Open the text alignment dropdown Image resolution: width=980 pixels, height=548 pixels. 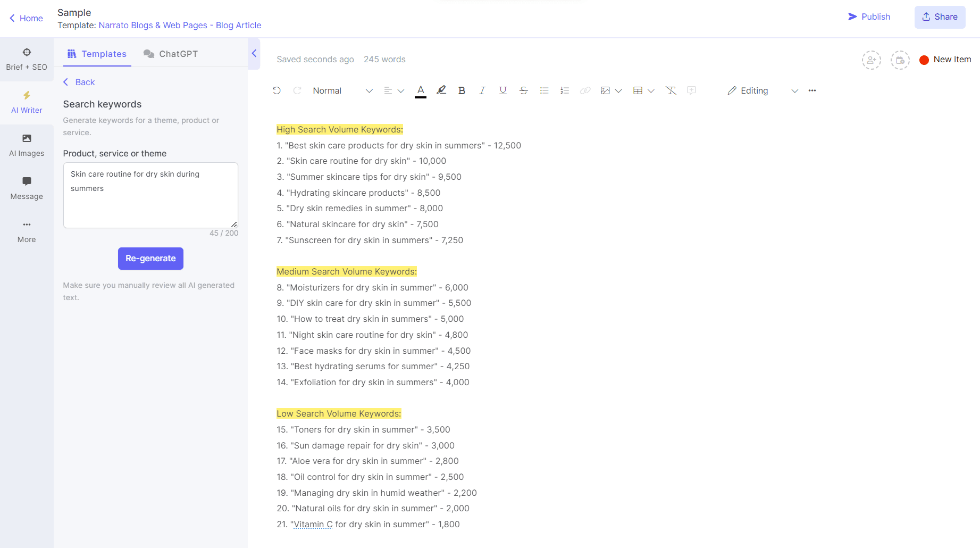point(394,90)
